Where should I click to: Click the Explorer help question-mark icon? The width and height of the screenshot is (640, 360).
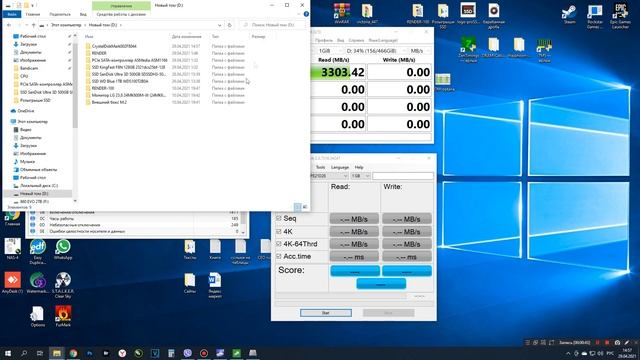coord(306,14)
